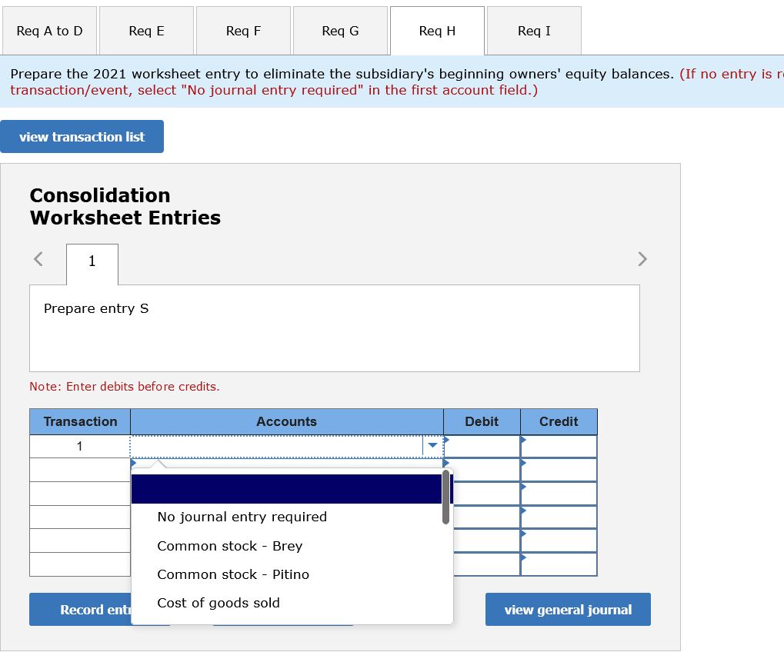Click the transaction number 1 cell

(x=80, y=446)
